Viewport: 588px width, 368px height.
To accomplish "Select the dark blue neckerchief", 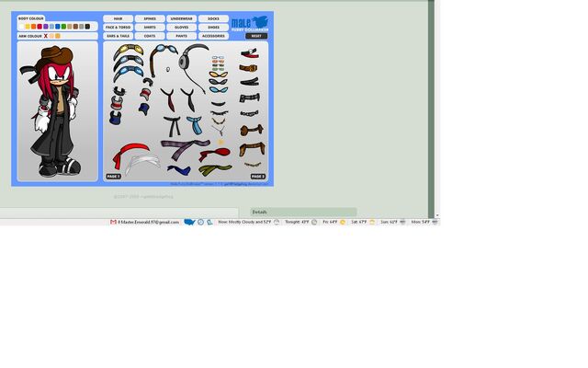I will (x=179, y=169).
